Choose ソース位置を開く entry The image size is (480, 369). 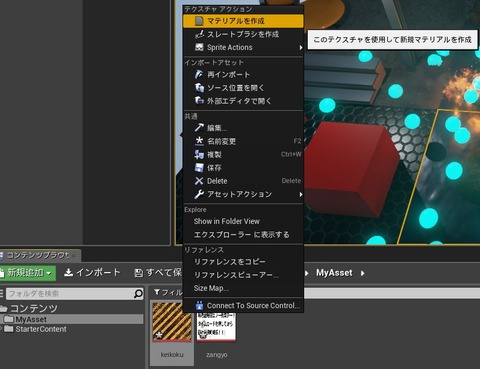(243, 88)
